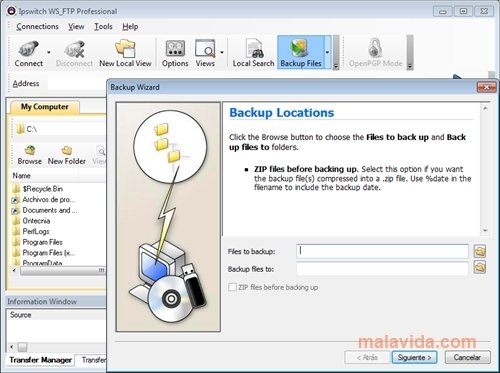Browse for Backup files to folder icon
The image size is (500, 373).
[x=480, y=267]
